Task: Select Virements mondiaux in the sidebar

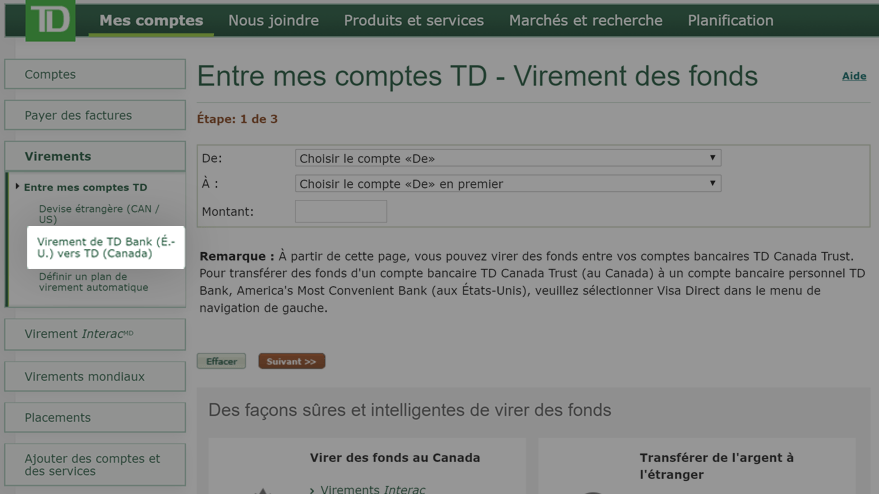Action: pos(95,376)
